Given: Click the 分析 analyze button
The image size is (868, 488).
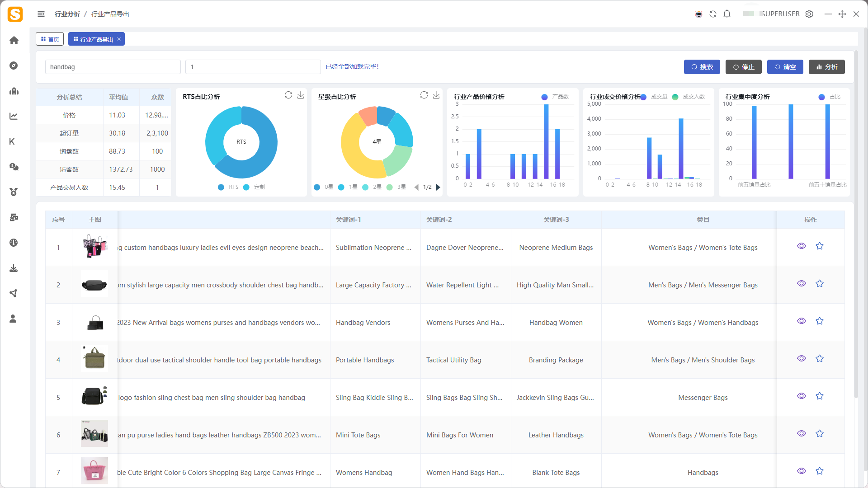Looking at the screenshot, I should (x=827, y=67).
